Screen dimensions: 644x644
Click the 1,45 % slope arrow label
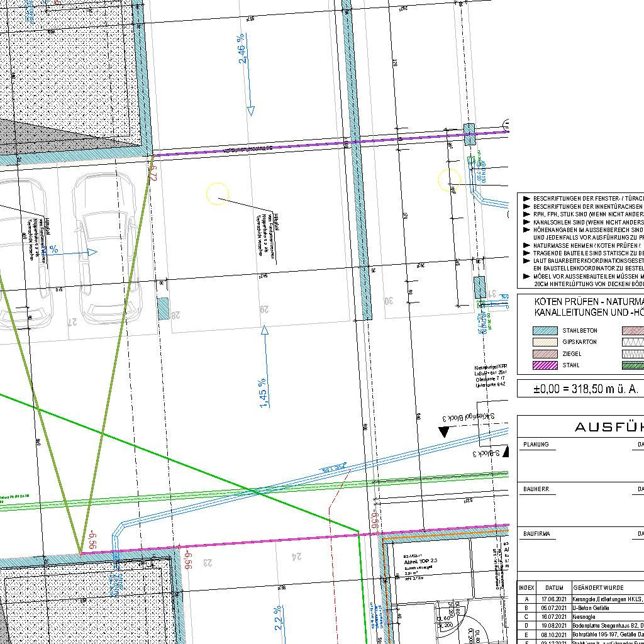(x=263, y=392)
